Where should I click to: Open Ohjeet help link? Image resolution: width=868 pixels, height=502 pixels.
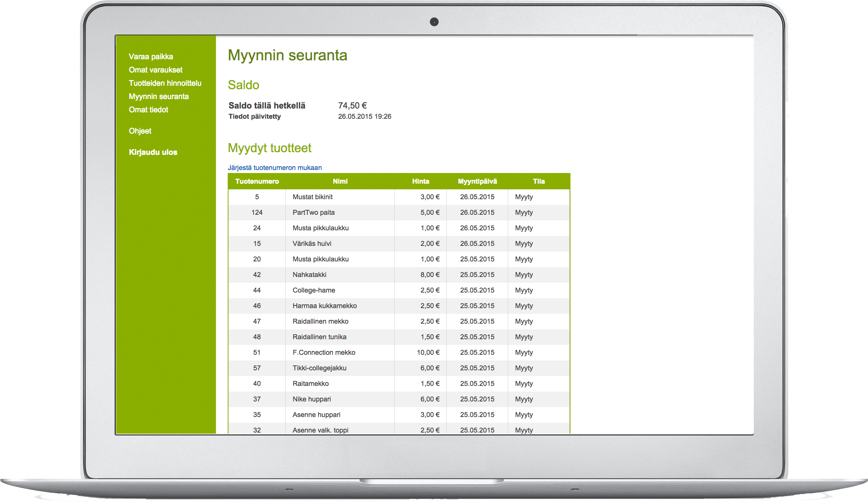(140, 131)
